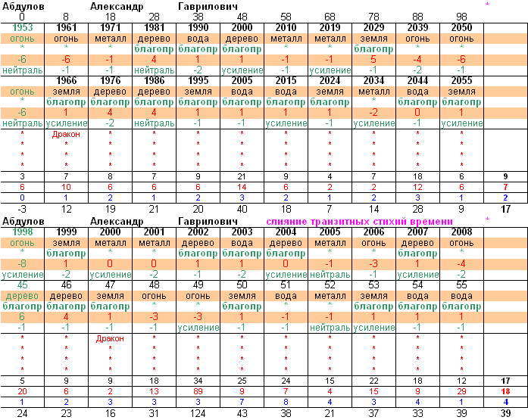Select the green year 1998 cell
This screenshot has width=528, height=420.
(23, 232)
